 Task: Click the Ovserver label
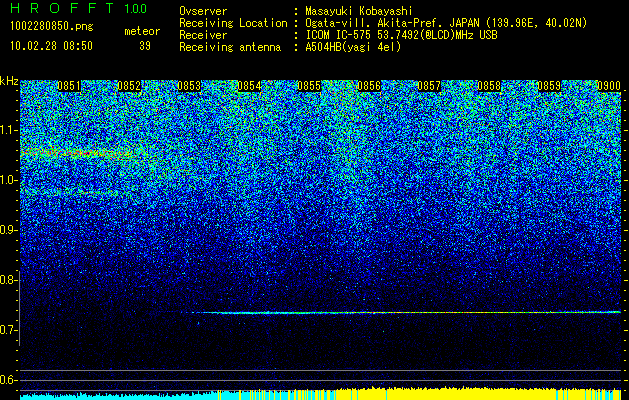(x=203, y=11)
